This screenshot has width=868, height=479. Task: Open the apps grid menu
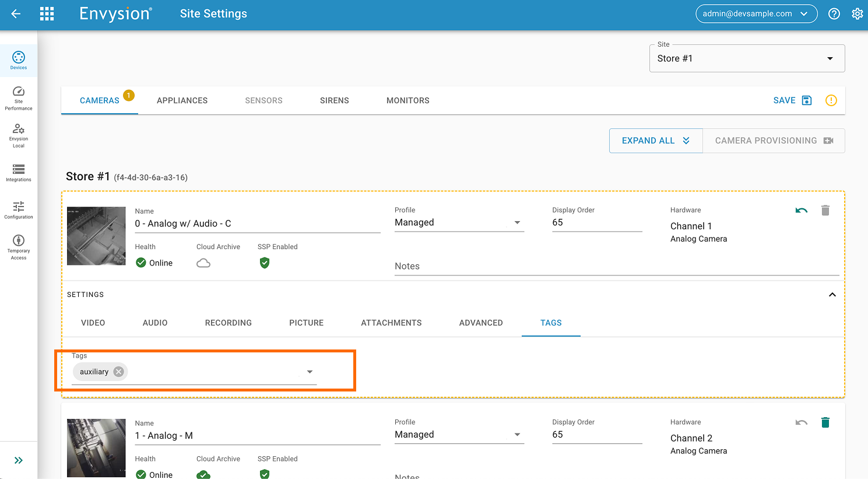[x=47, y=14]
